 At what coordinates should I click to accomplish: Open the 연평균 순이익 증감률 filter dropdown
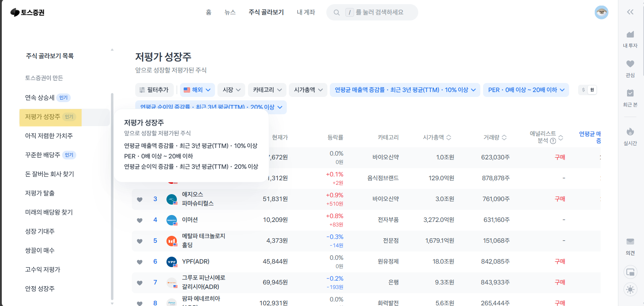pyautogui.click(x=211, y=107)
